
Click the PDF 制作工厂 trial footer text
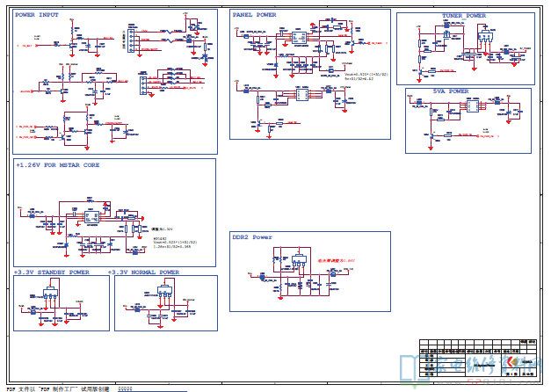pyautogui.click(x=58, y=388)
